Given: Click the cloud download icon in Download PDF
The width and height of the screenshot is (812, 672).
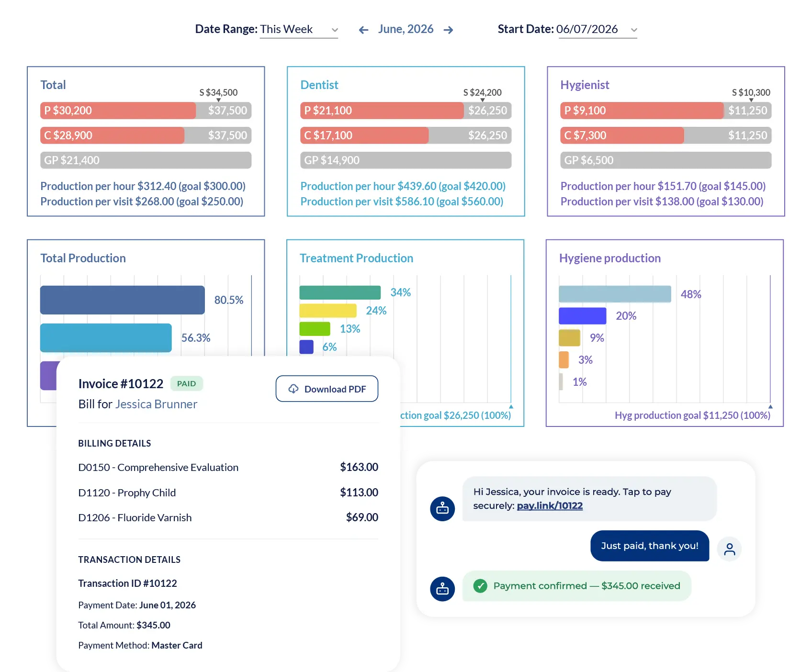Looking at the screenshot, I should coord(293,389).
